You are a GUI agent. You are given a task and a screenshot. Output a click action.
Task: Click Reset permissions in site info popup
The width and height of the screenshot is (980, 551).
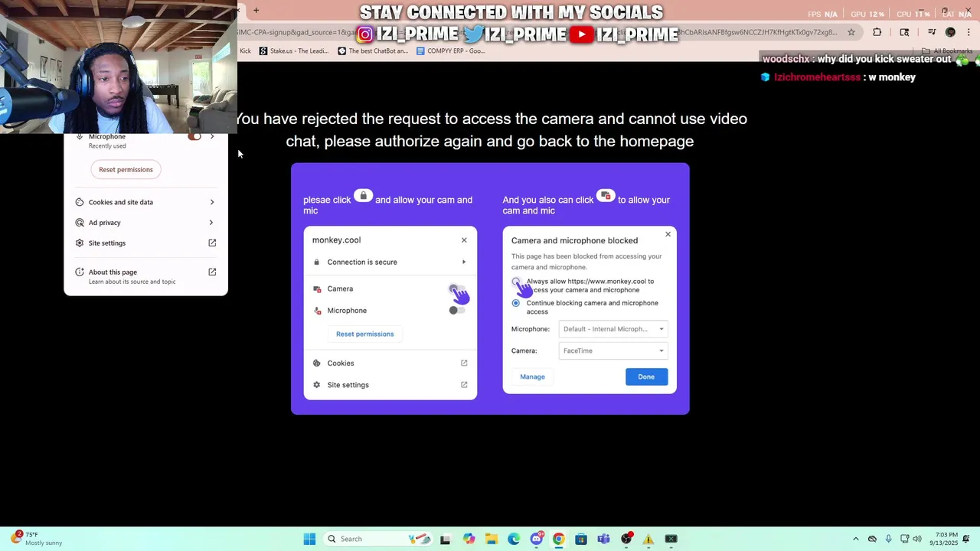click(126, 170)
